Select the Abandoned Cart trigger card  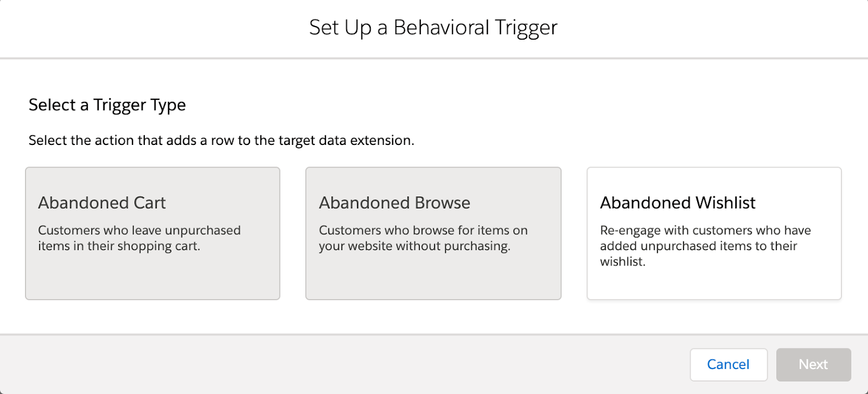tap(152, 233)
